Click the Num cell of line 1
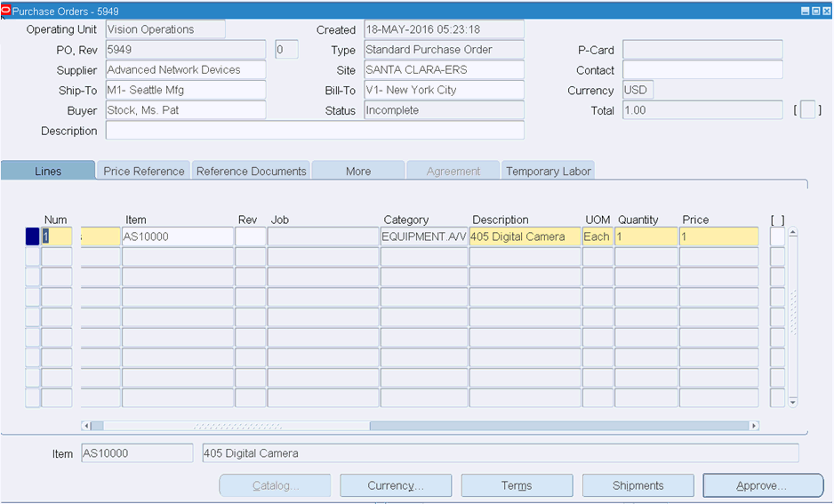This screenshot has height=504, width=834. [56, 236]
